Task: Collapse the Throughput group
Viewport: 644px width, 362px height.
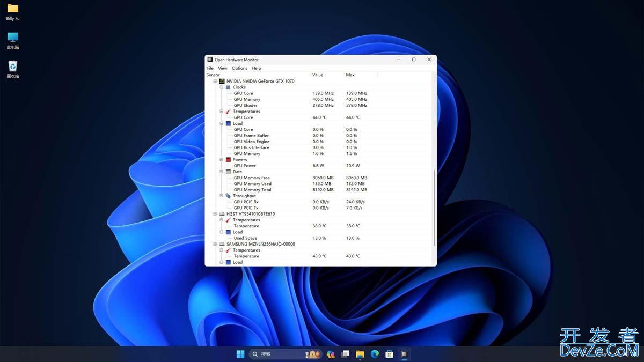Action: click(x=221, y=196)
